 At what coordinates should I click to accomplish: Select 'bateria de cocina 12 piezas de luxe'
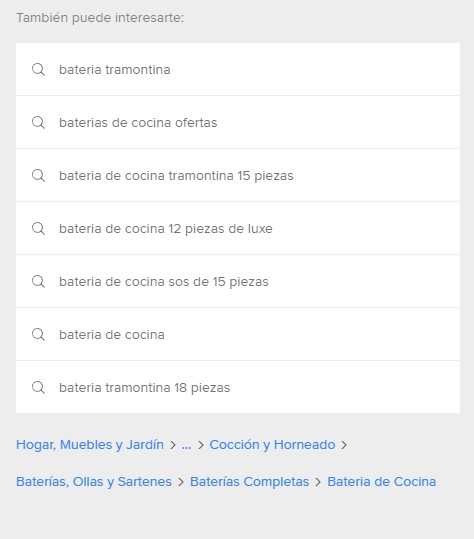(x=166, y=229)
